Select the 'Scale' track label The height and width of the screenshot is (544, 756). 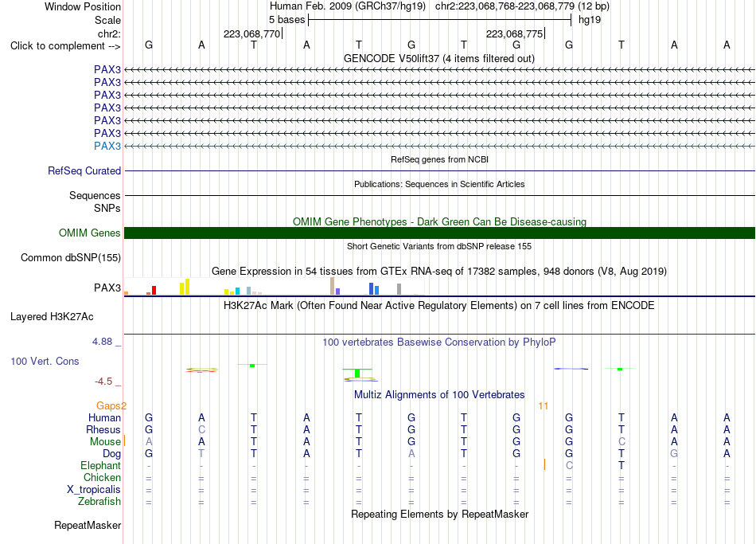(x=107, y=20)
